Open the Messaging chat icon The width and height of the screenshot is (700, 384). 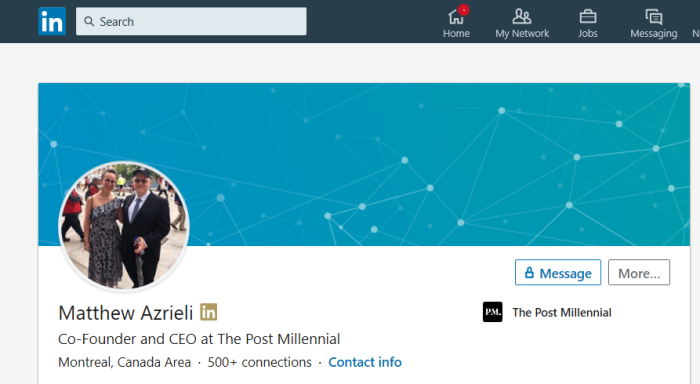pos(654,17)
